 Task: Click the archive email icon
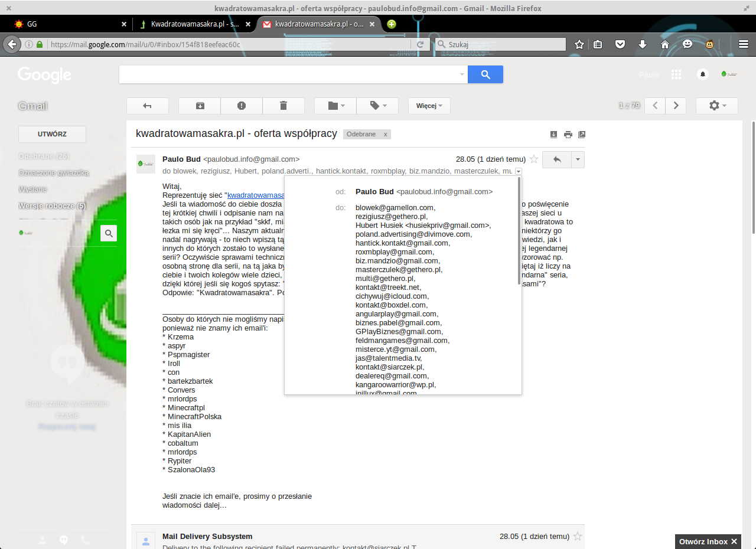[200, 106]
